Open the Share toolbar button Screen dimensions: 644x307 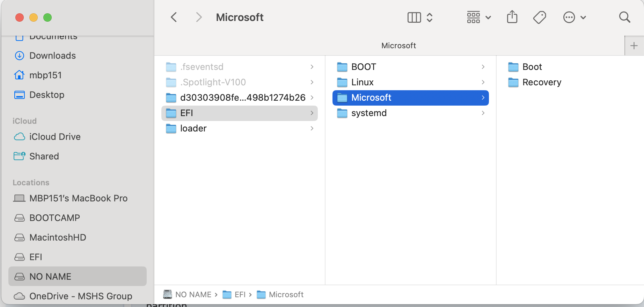[512, 17]
